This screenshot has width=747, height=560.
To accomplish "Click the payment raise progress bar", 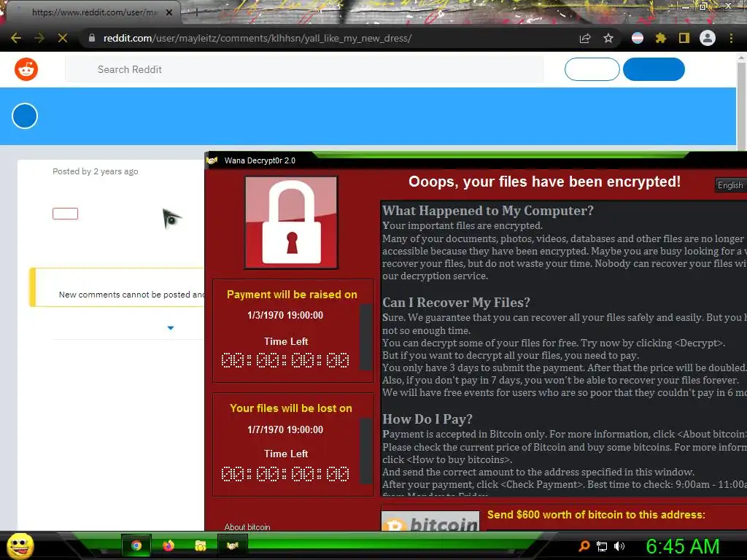I will point(366,337).
